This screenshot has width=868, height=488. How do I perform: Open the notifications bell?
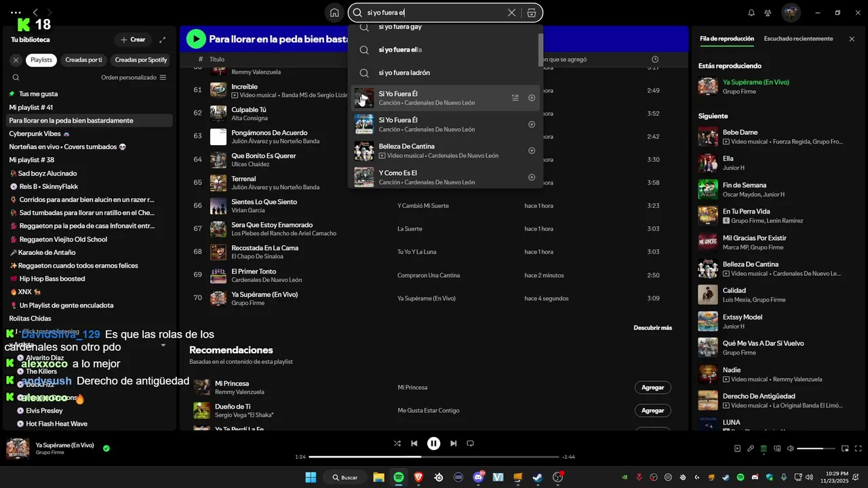pos(751,12)
